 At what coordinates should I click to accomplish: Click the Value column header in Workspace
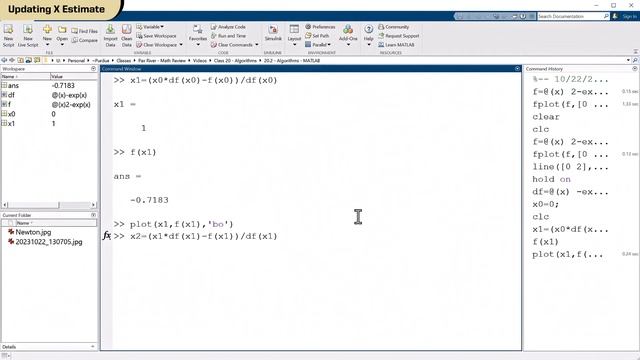tap(74, 77)
